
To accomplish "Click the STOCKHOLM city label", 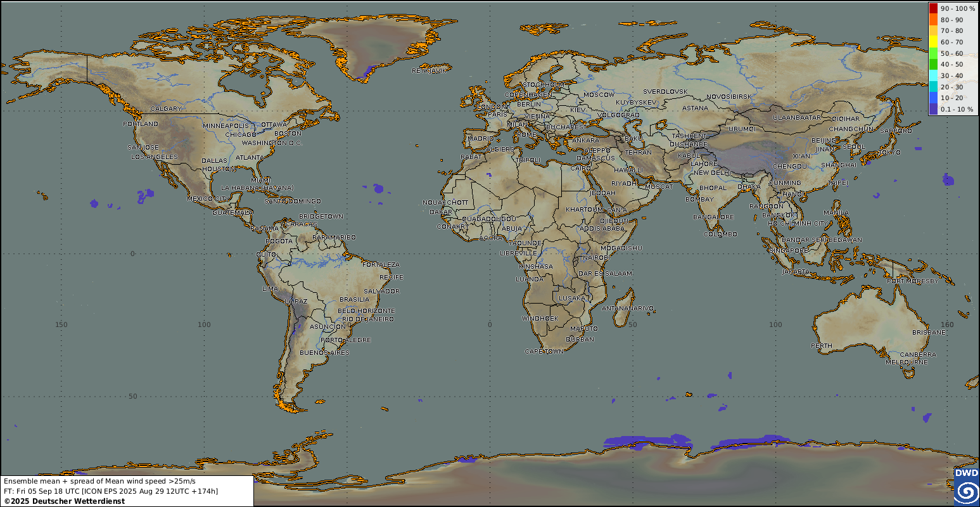I will coord(543,84).
